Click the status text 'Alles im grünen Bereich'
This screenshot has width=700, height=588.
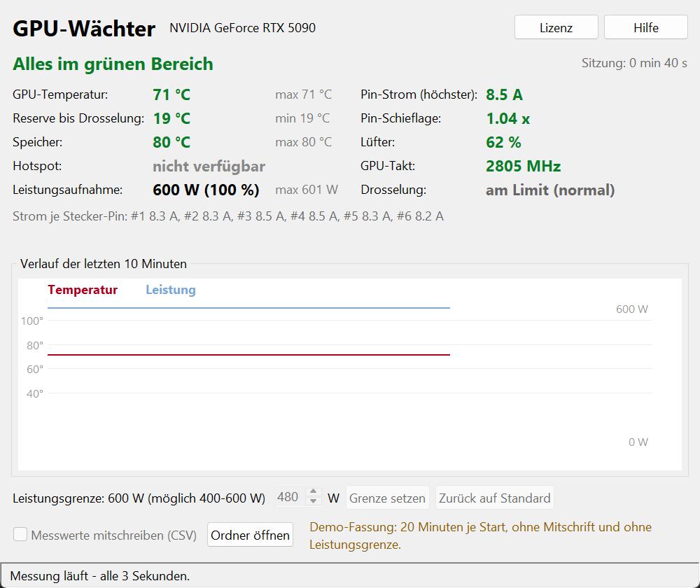click(x=113, y=64)
